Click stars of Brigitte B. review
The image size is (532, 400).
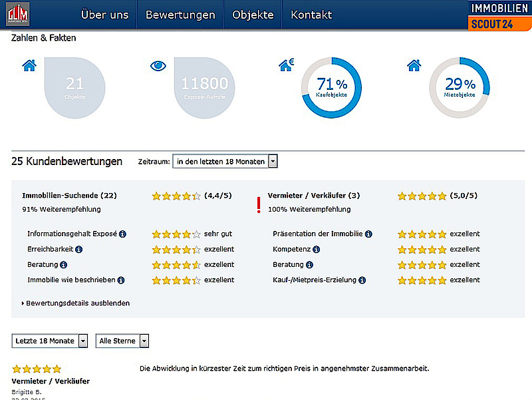[x=37, y=369]
